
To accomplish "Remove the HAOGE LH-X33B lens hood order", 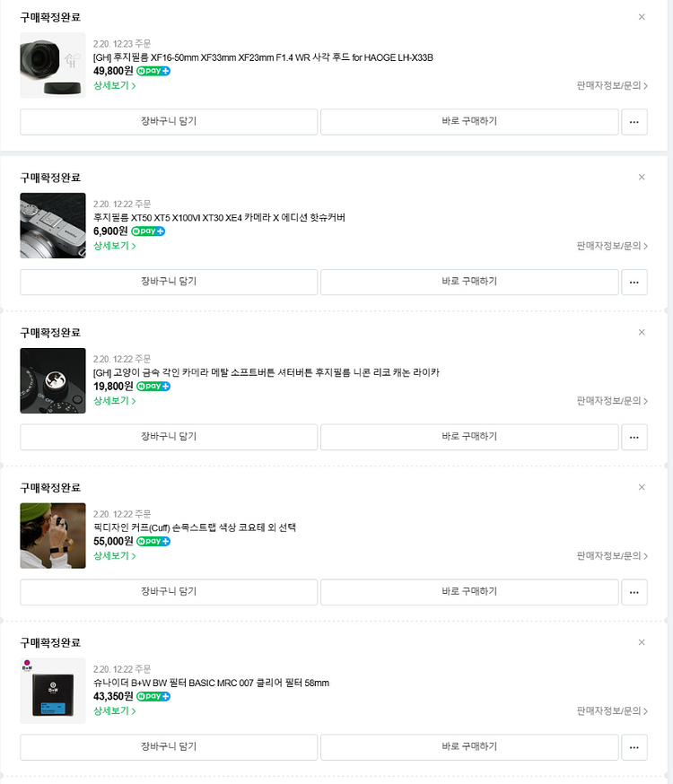I will coord(642,17).
